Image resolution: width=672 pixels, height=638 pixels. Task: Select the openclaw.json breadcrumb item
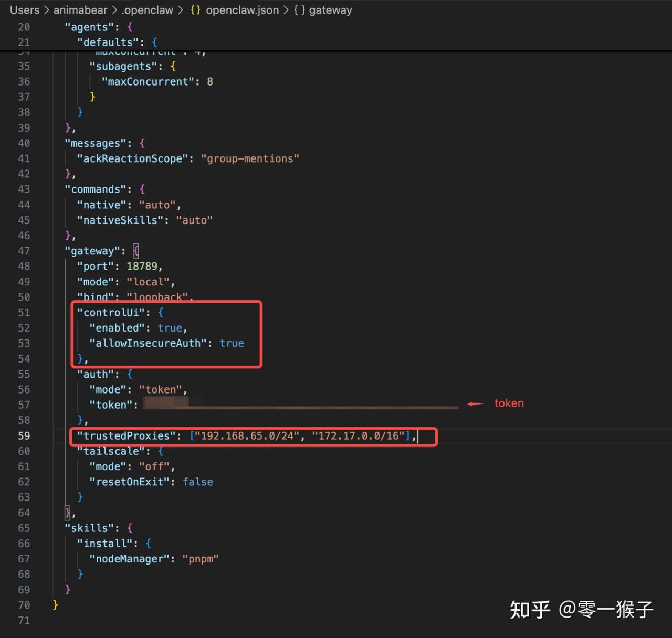click(242, 10)
